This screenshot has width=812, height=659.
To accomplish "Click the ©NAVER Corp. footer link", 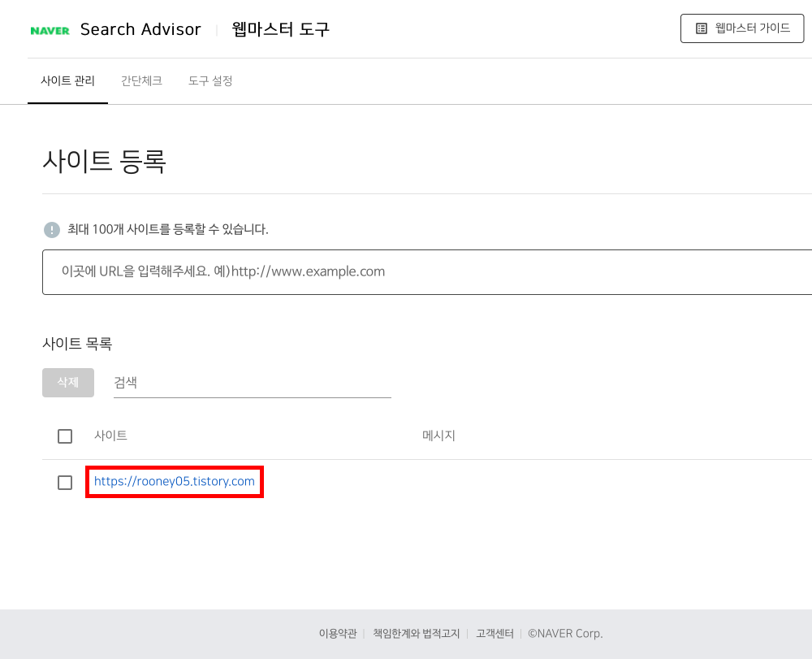I will (565, 634).
